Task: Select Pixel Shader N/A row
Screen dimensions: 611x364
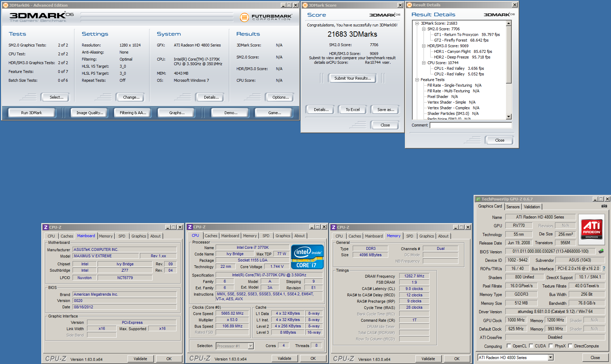Action: point(443,97)
